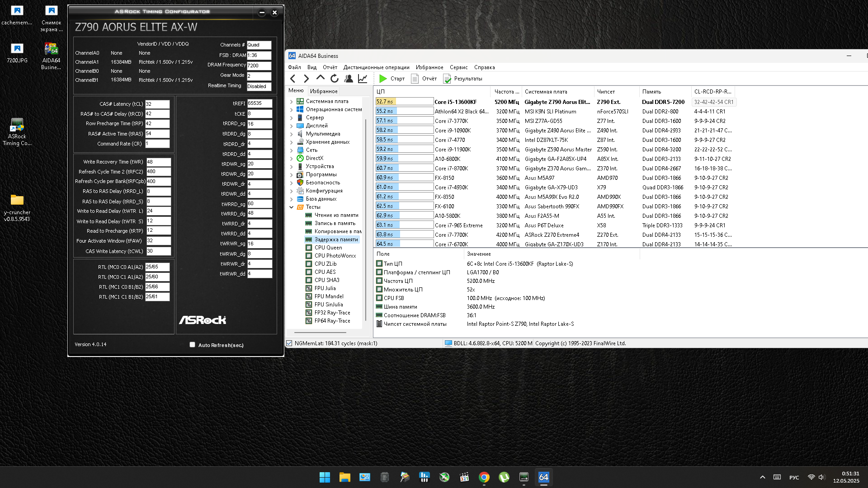Click the Back navigation arrow in AIDA64

293,79
